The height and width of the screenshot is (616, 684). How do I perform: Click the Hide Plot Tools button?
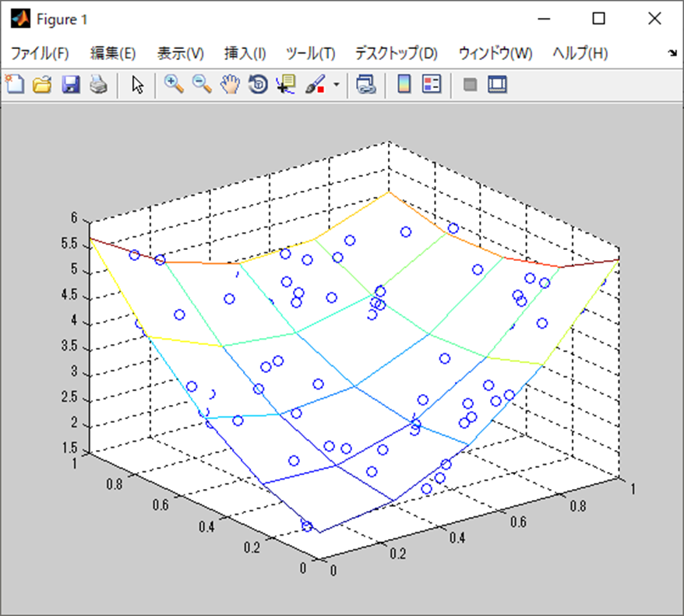coord(469,84)
